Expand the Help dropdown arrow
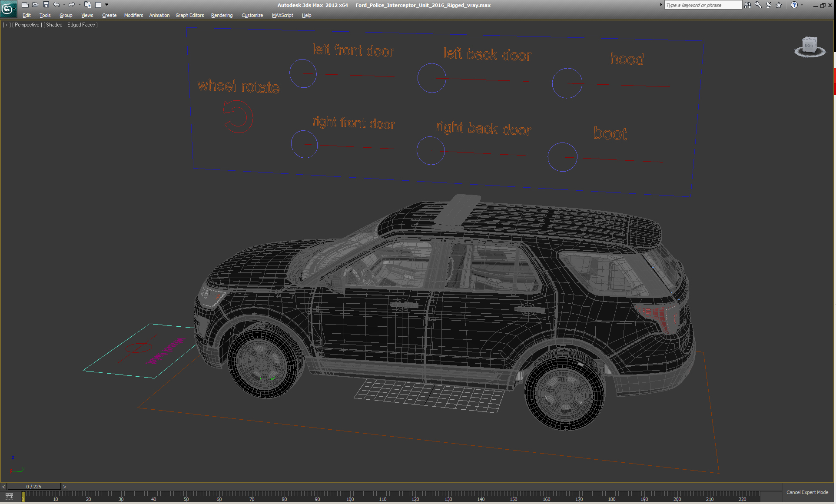The image size is (836, 504). point(802,5)
